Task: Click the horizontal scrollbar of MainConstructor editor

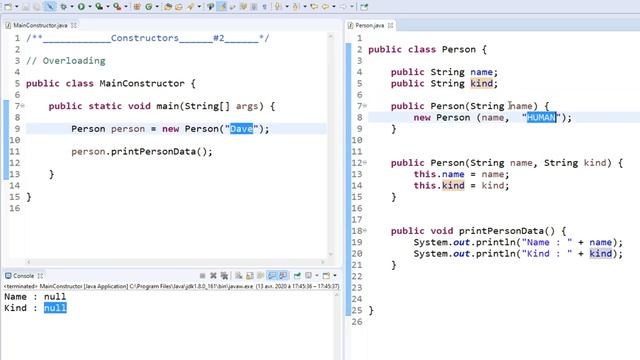Action: [176, 262]
